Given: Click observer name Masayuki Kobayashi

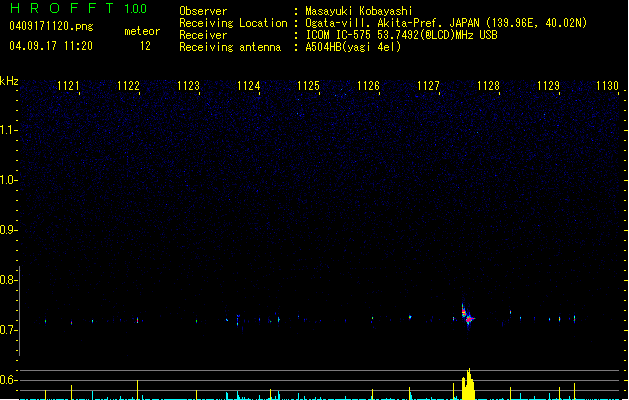Looking at the screenshot, I should click(359, 11).
